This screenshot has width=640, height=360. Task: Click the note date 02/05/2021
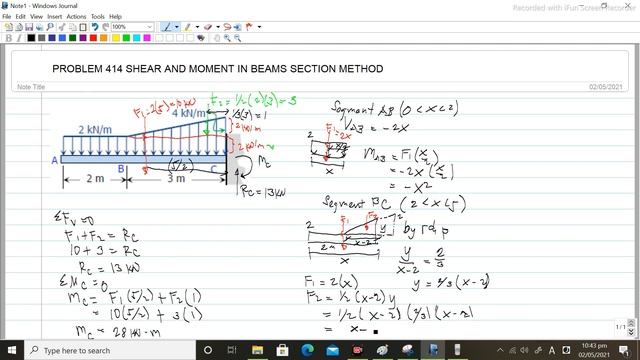coord(606,87)
